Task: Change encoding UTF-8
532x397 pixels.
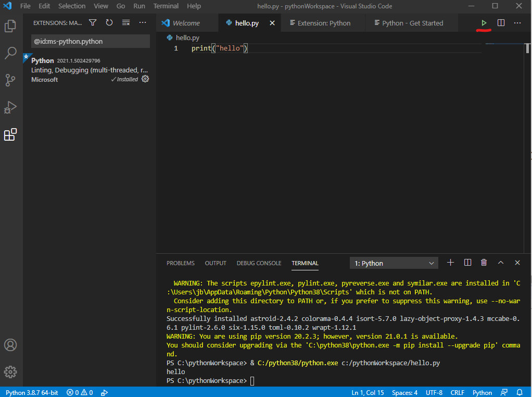Action: click(x=434, y=393)
